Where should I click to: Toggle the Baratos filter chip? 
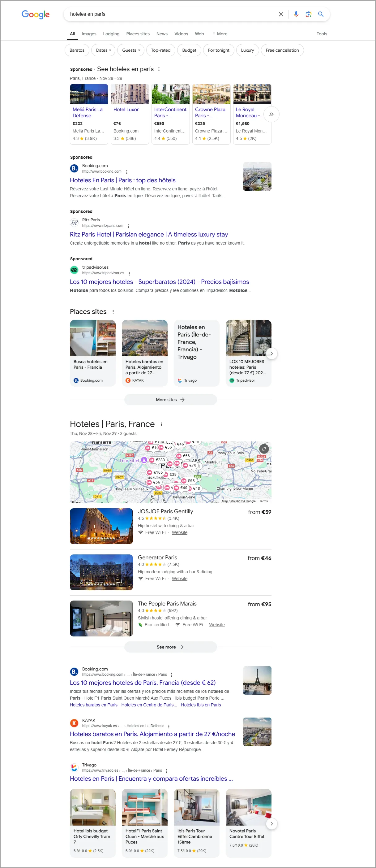(x=77, y=50)
